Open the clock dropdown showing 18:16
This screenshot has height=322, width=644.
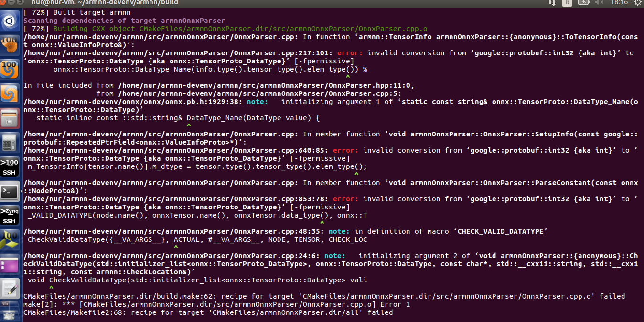(x=620, y=4)
